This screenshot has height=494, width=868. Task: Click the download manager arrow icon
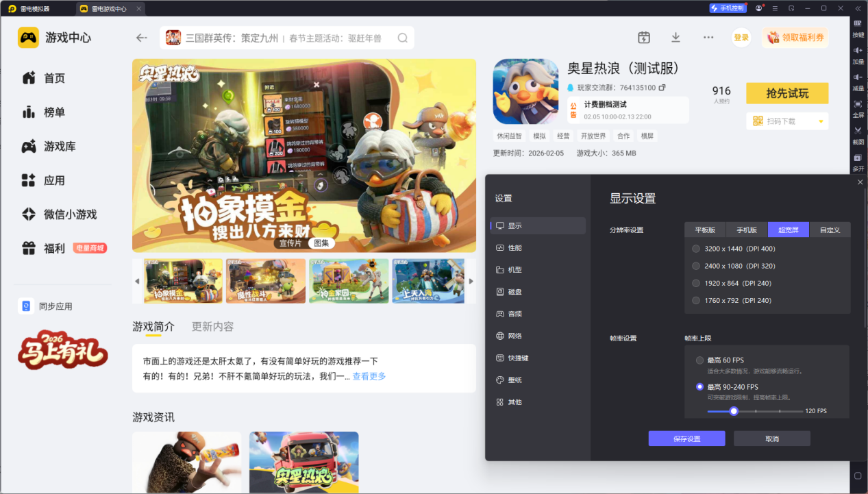pyautogui.click(x=675, y=38)
